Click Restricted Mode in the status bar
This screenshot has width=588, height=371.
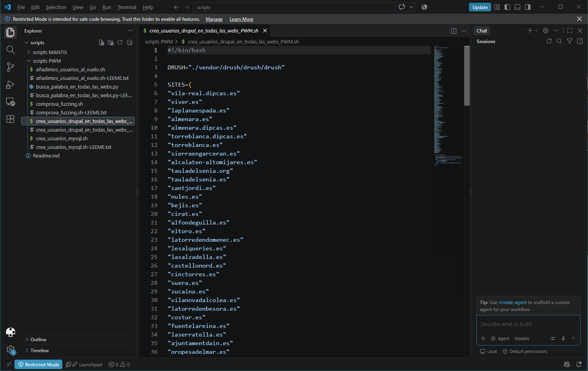tap(38, 364)
